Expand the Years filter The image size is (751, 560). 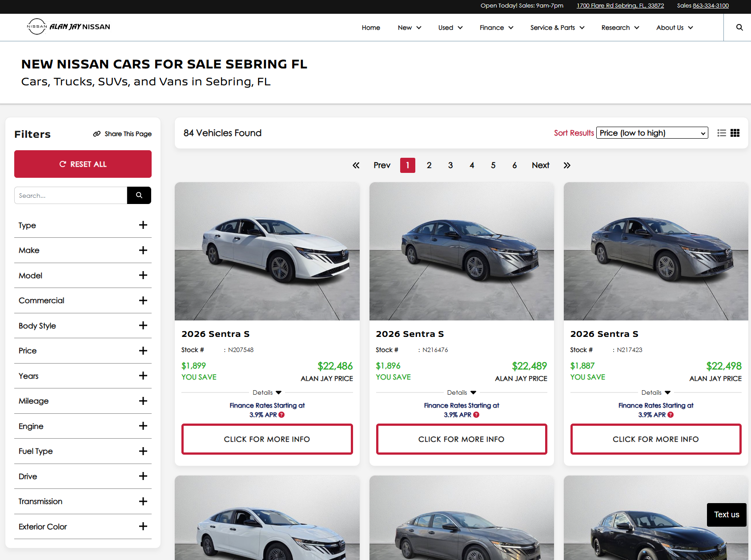[83, 376]
